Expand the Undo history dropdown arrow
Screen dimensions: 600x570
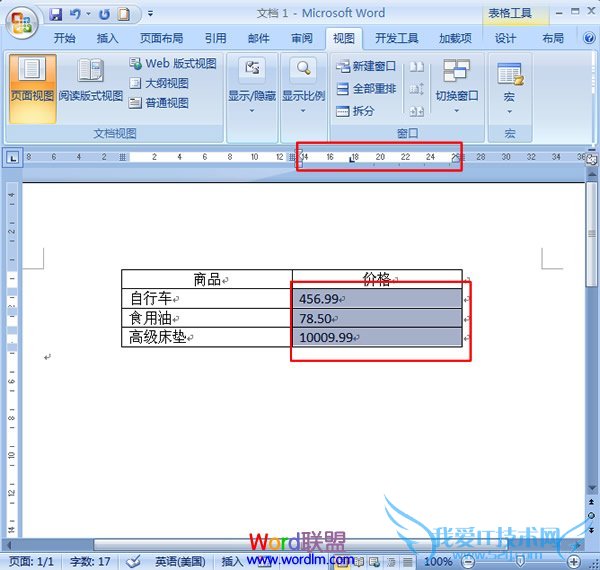88,14
